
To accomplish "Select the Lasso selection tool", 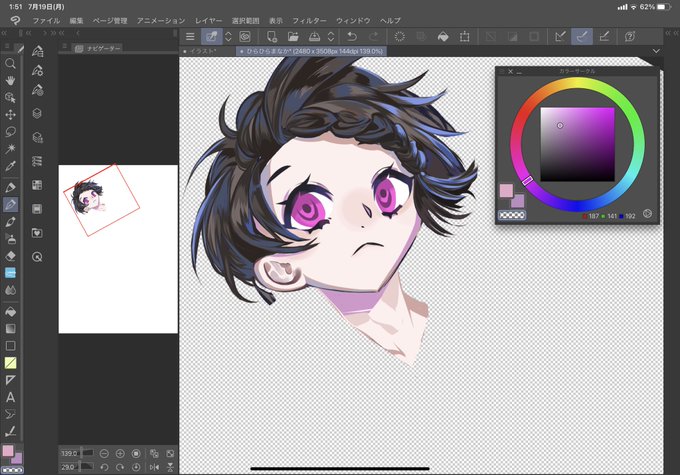I will pyautogui.click(x=10, y=131).
